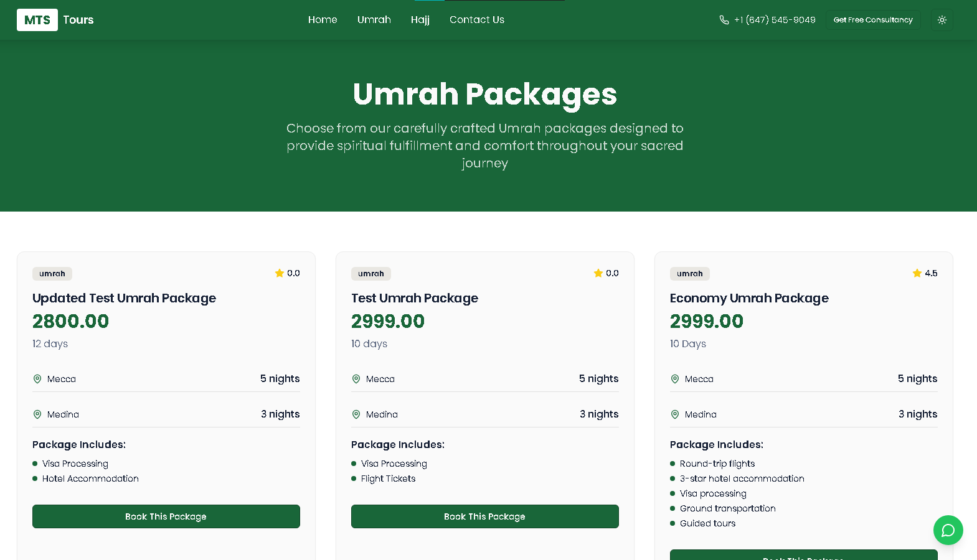Click the star rating icon on Economy Umrah Package
Screen dimensions: 977x560
coord(916,273)
